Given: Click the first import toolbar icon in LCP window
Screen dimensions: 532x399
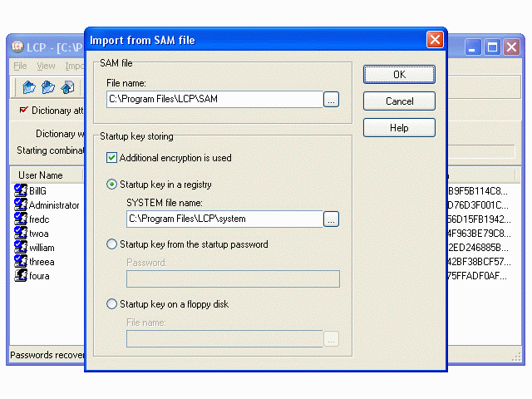Looking at the screenshot, I should [x=29, y=87].
